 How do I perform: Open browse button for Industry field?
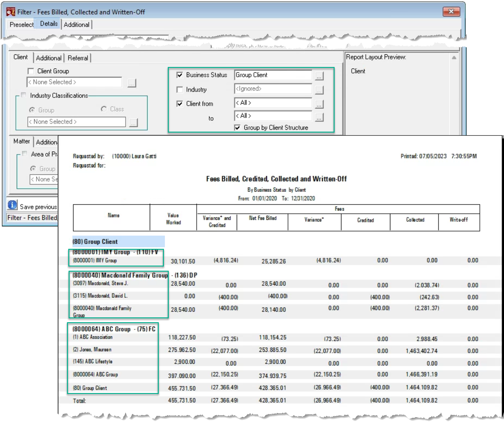pyautogui.click(x=319, y=90)
